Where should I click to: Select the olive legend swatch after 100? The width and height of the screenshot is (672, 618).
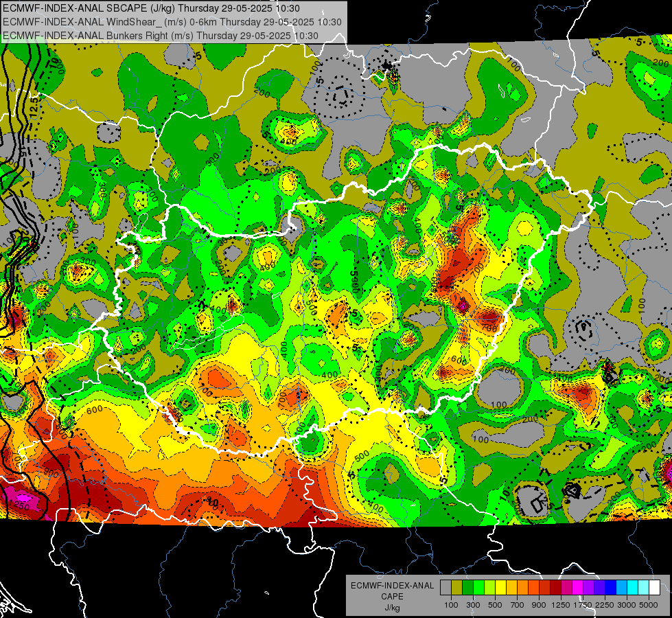click(x=457, y=587)
